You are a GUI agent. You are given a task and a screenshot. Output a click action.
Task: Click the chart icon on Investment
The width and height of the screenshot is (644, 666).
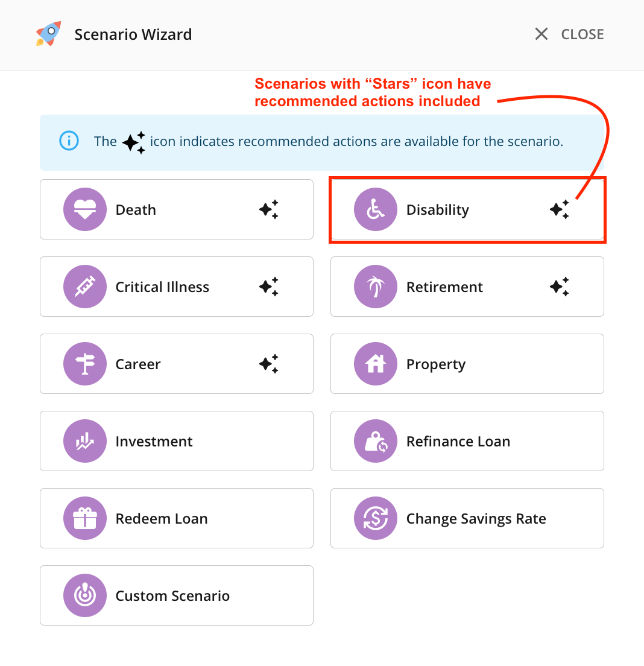click(85, 441)
